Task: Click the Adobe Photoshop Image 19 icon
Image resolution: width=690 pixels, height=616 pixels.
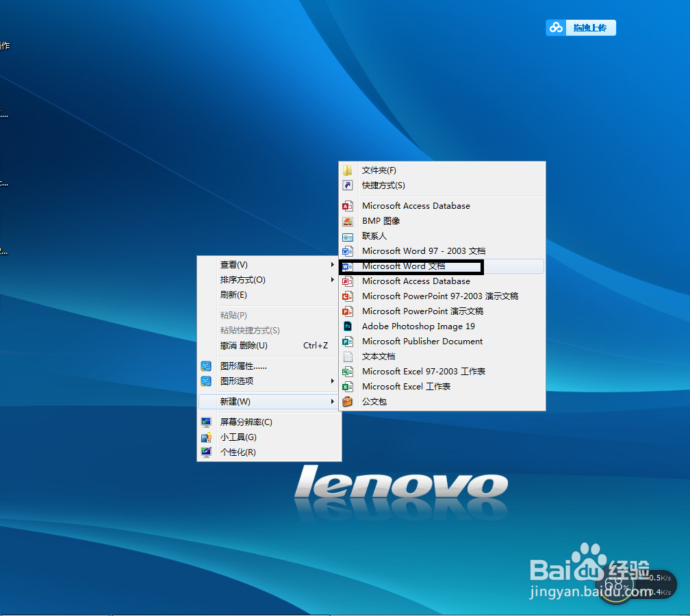Action: tap(348, 326)
